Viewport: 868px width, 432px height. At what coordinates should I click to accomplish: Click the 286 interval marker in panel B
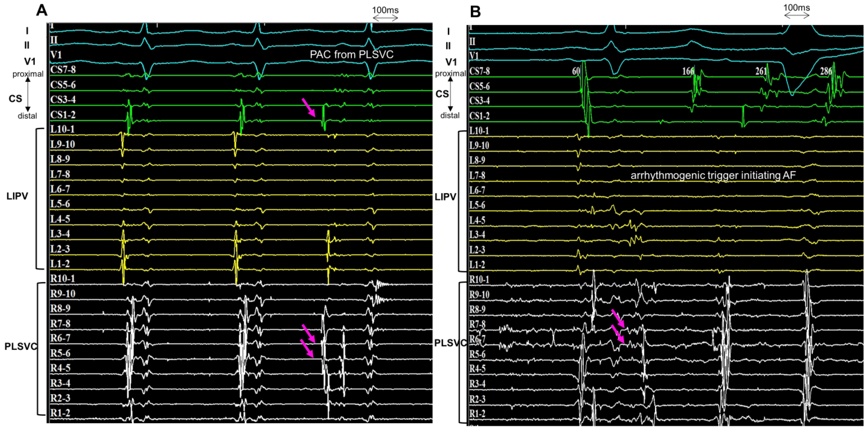click(826, 71)
